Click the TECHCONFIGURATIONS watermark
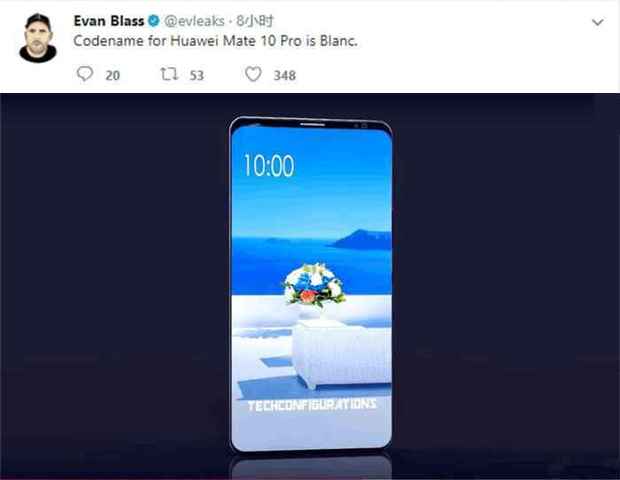This screenshot has height=480, width=620. click(x=312, y=405)
